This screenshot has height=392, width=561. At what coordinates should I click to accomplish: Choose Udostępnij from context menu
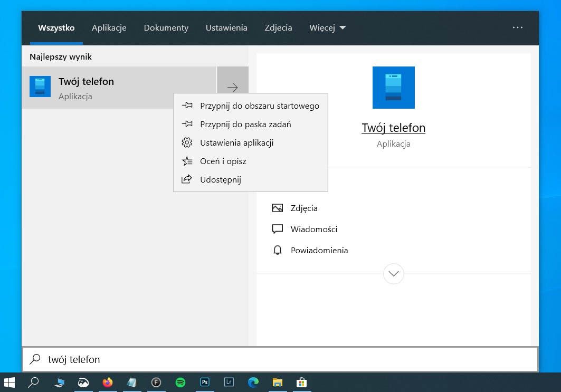251,179
